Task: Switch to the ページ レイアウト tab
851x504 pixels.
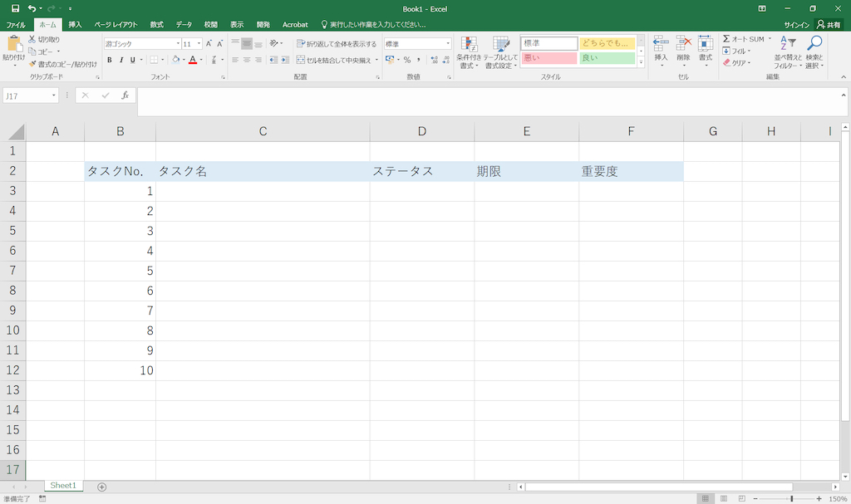Action: tap(116, 24)
